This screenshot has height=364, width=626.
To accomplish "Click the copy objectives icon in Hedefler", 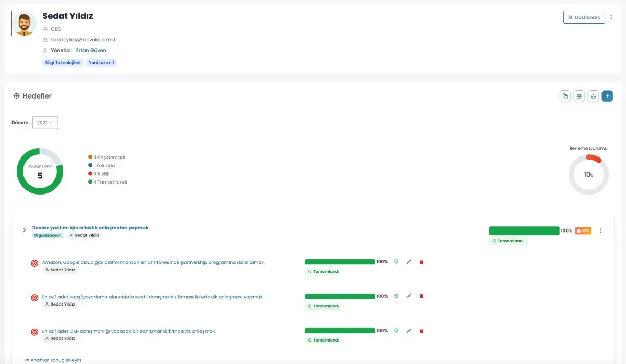I will [x=565, y=96].
